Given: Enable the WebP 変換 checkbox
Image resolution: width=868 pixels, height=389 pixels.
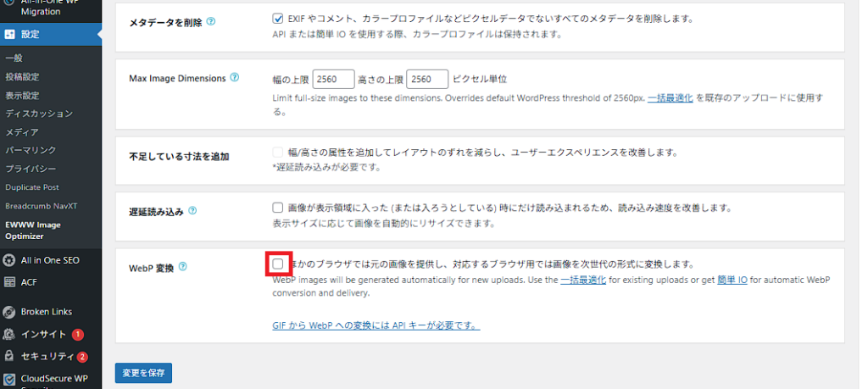Looking at the screenshot, I should [278, 264].
